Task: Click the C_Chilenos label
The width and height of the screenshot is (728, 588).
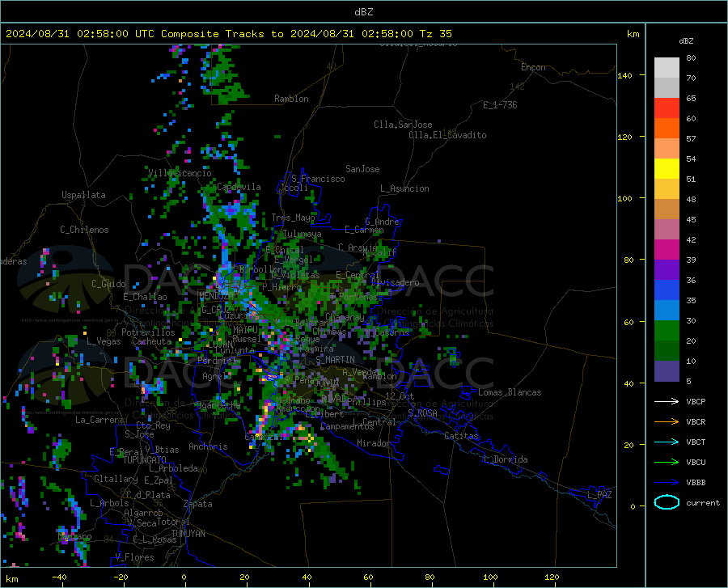Action: [84, 230]
